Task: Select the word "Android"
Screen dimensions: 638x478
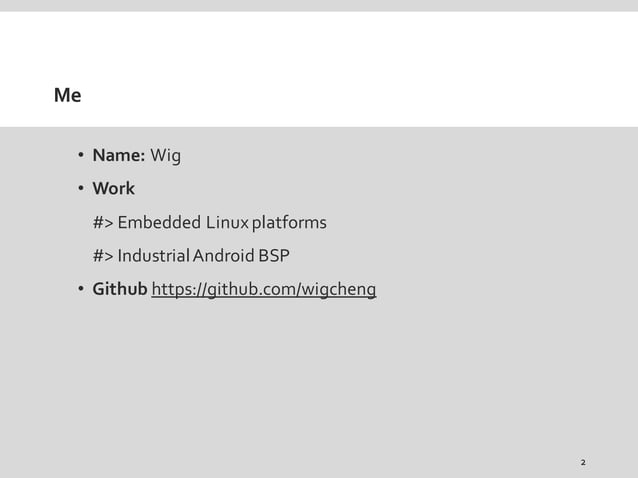Action: point(224,256)
